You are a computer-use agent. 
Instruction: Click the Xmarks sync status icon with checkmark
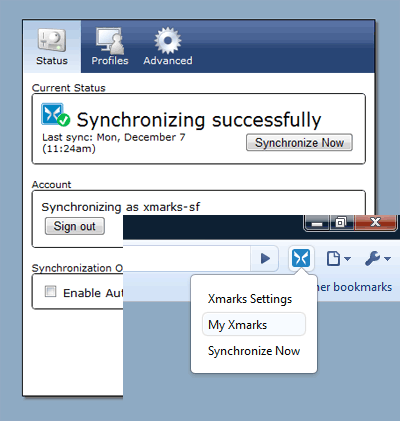pyautogui.click(x=55, y=115)
